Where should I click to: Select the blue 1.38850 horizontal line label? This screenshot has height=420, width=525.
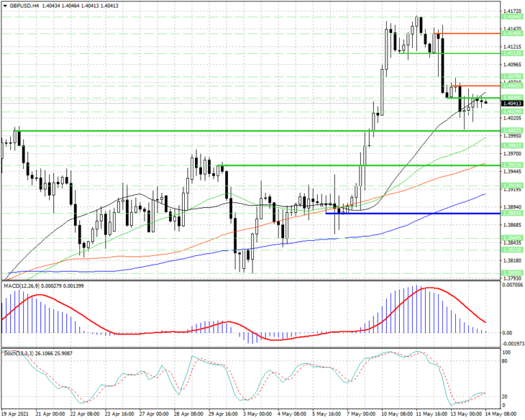[512, 213]
